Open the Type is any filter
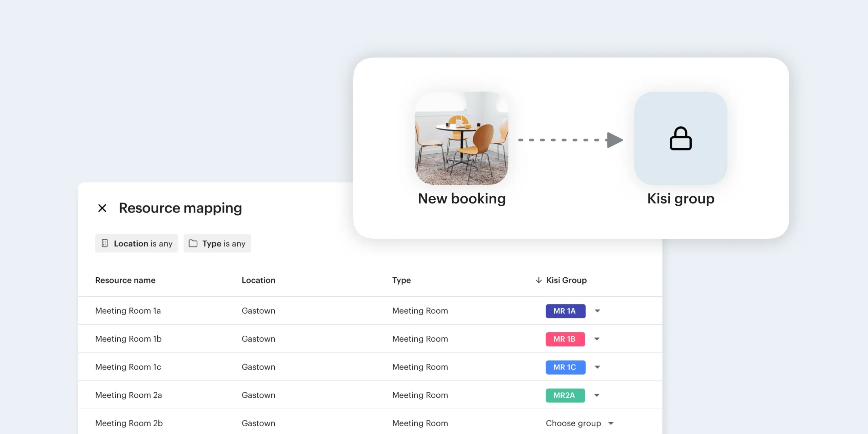The width and height of the screenshot is (868, 434). coord(217,243)
